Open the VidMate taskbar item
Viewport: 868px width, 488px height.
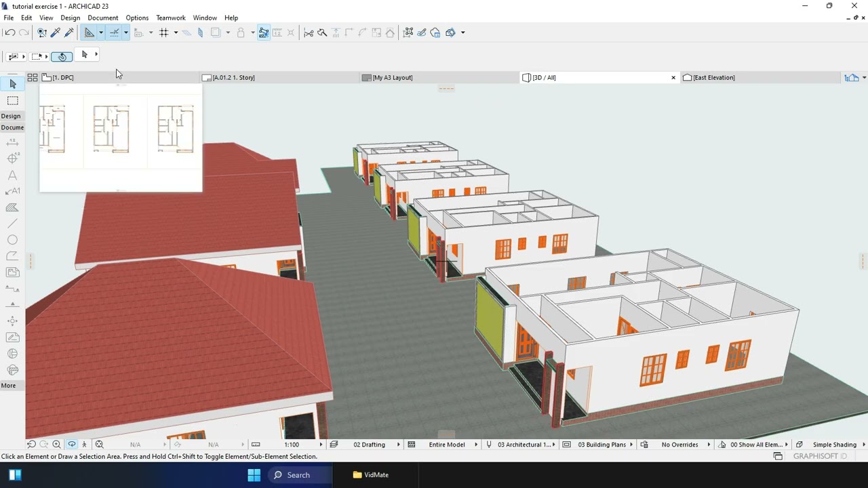371,475
